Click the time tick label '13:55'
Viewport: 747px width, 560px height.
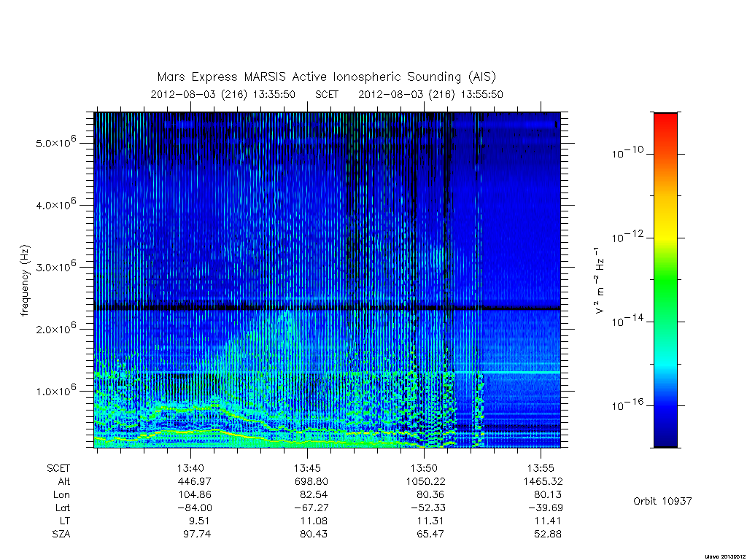[541, 469]
